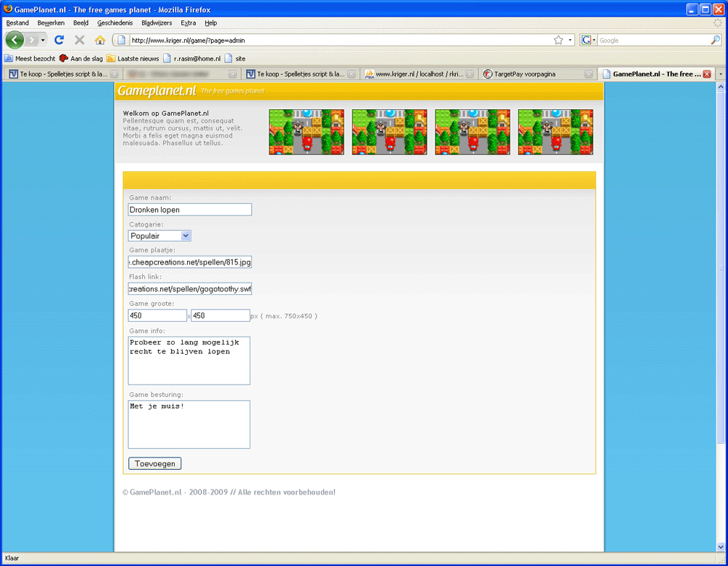Open the Beeld menu
Screen dimensions: 728x566
click(81, 23)
